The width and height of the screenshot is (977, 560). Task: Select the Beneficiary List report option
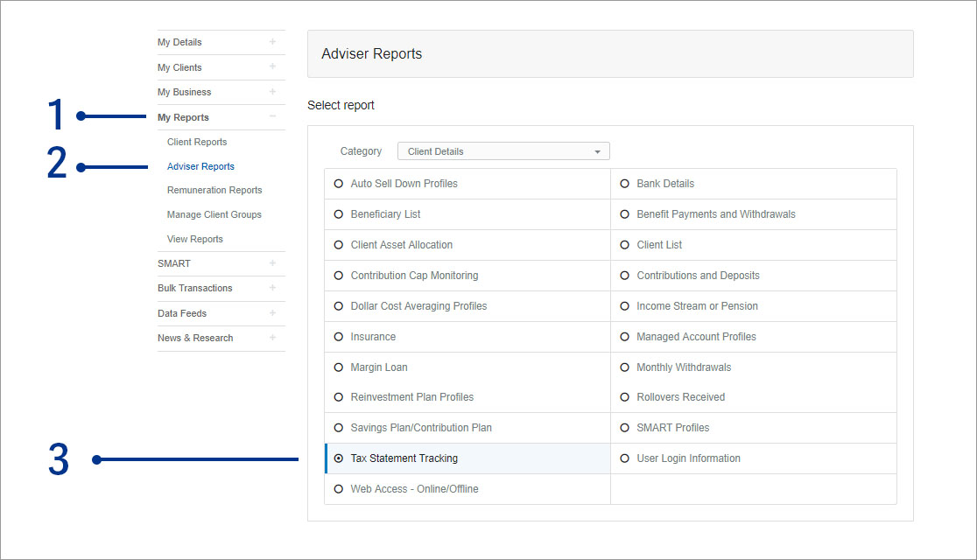click(x=339, y=214)
